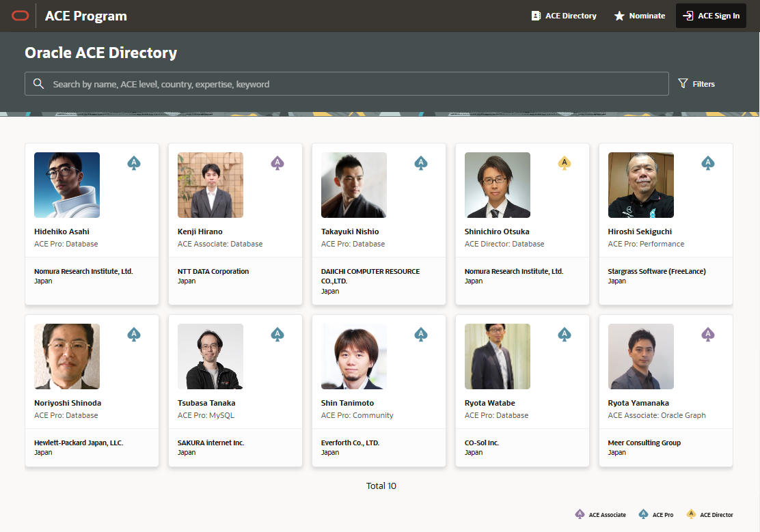Click the text 'Meer Consulting Group'
The height and width of the screenshot is (532, 760).
click(x=644, y=443)
